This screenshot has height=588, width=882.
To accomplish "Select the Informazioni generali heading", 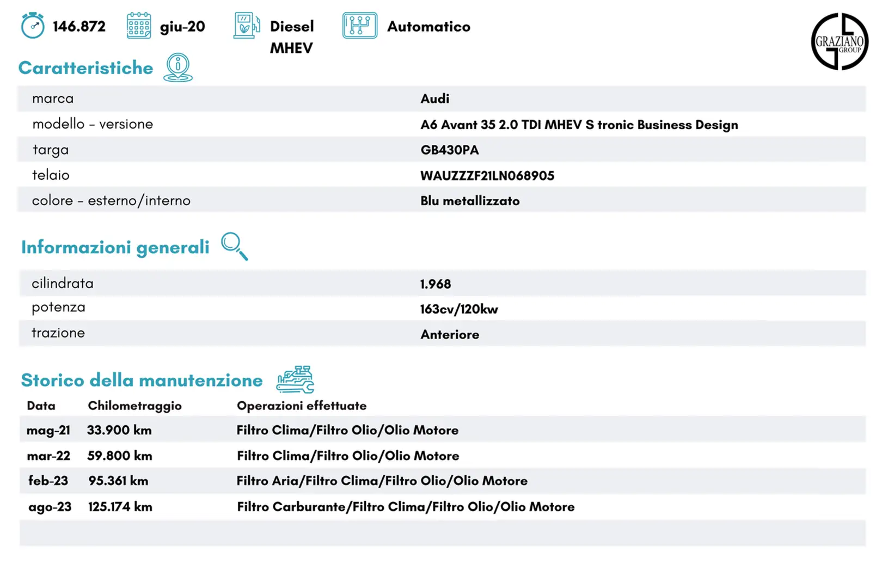I will pos(115,247).
